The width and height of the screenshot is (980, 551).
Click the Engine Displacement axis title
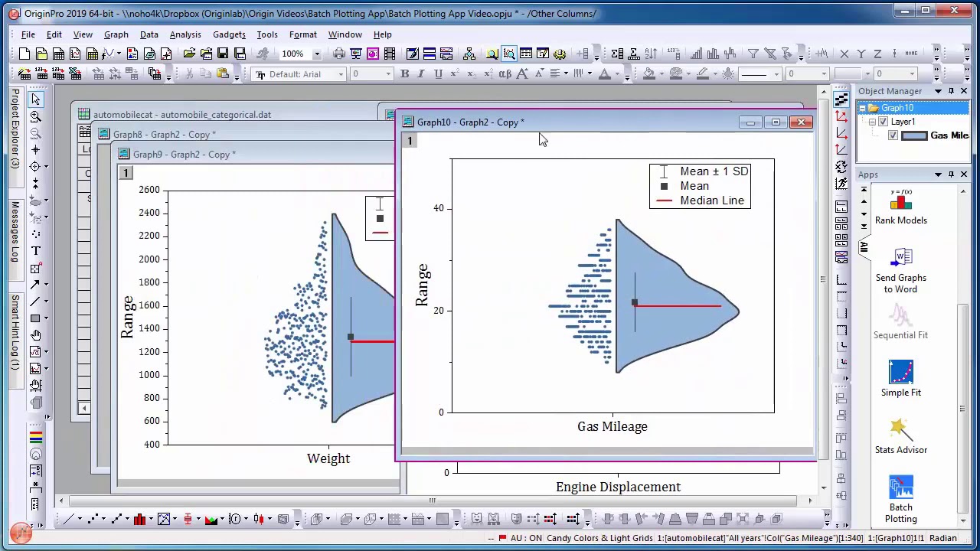tap(619, 487)
